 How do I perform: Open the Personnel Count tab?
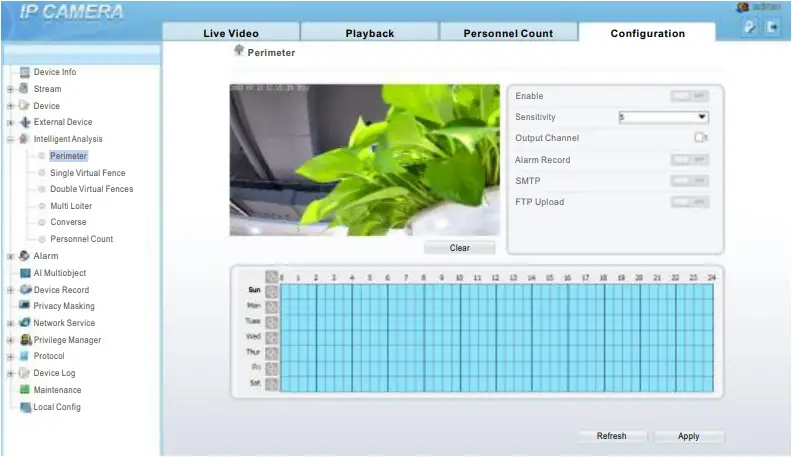tap(508, 32)
